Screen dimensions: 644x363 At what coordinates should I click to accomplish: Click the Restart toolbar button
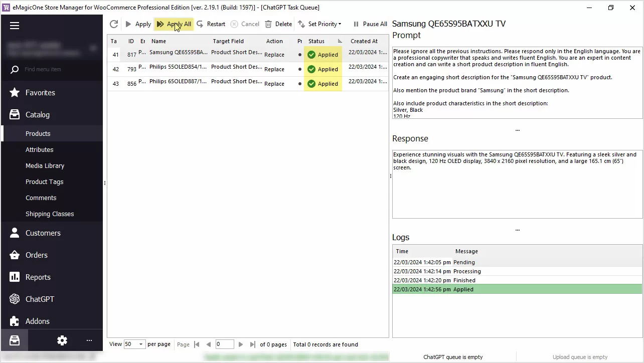pyautogui.click(x=211, y=24)
